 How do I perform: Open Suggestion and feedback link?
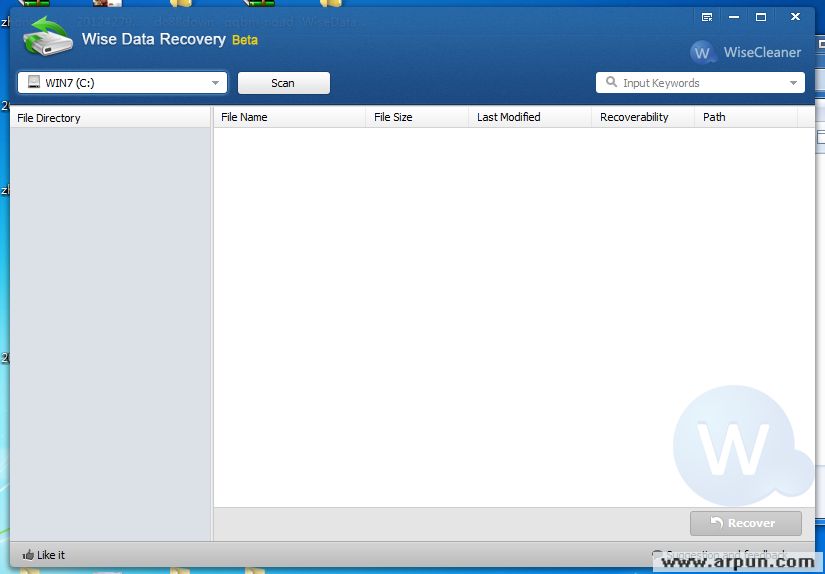[x=721, y=555]
